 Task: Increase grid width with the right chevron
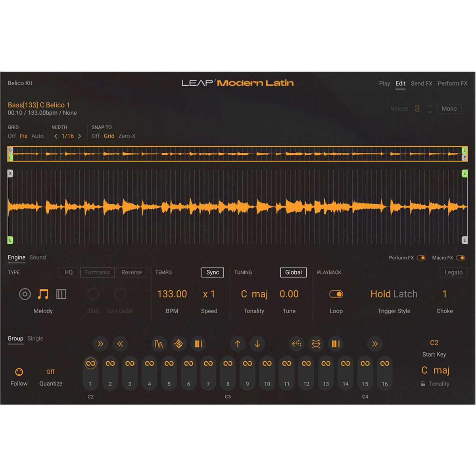80,136
